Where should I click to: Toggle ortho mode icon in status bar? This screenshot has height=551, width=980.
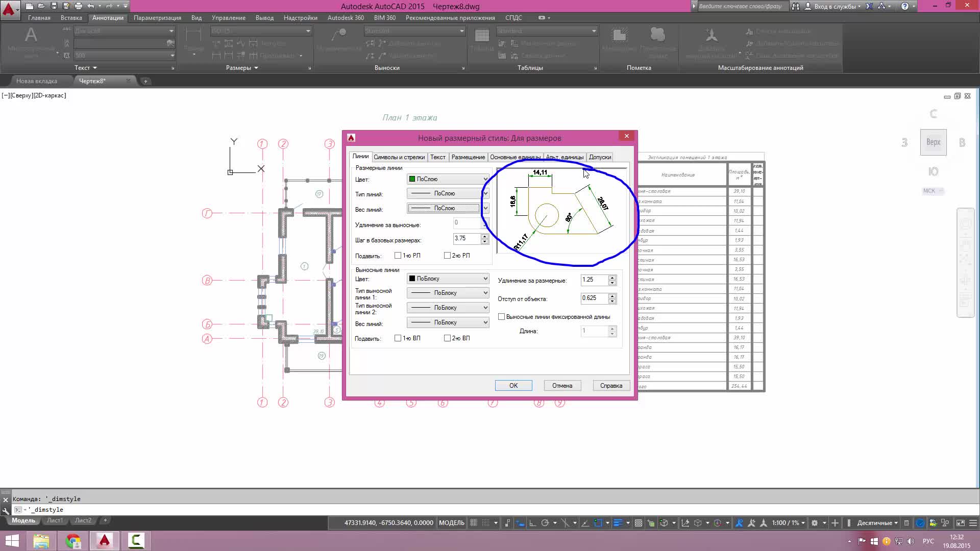click(532, 523)
